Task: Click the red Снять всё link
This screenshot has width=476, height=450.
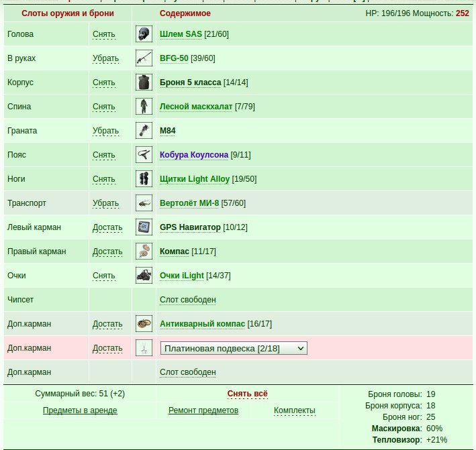Action: click(x=248, y=394)
